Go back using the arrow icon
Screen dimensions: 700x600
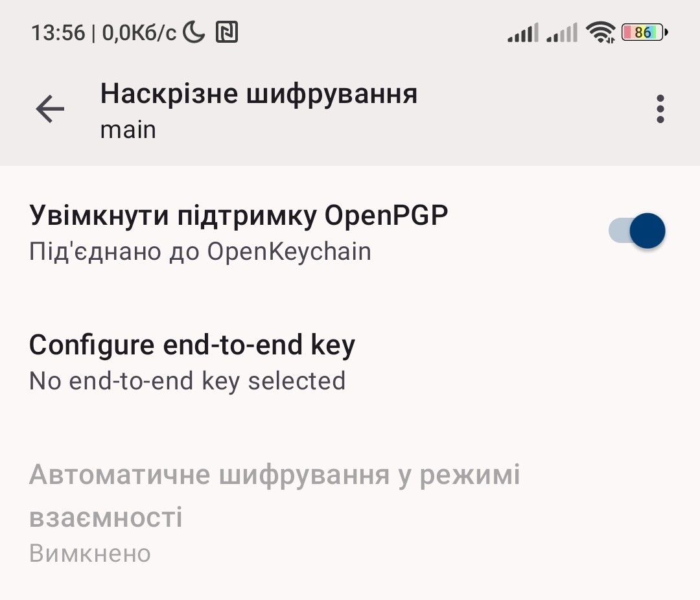50,108
